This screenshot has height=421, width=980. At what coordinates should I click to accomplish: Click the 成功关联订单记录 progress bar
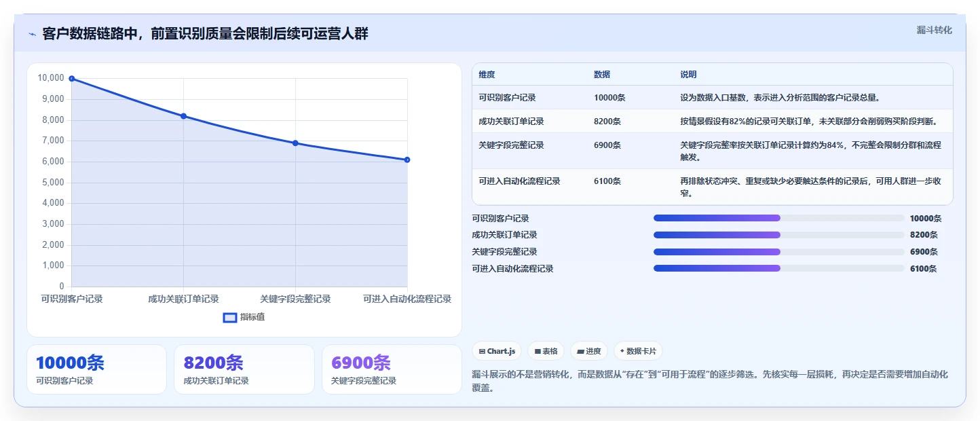[x=779, y=235]
